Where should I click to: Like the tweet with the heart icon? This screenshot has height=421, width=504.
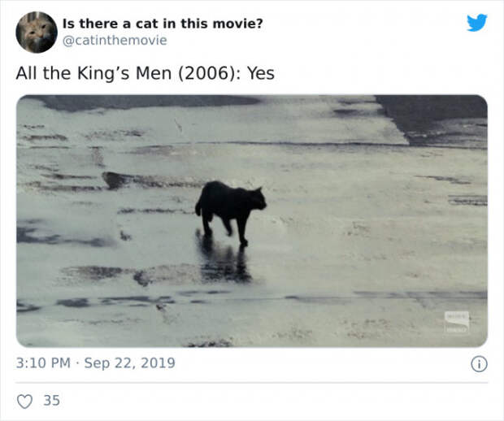[24, 401]
